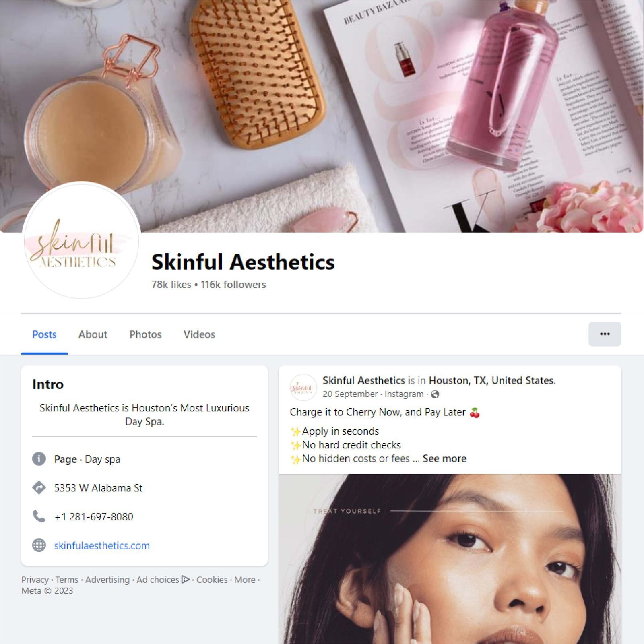This screenshot has width=644, height=644.
Task: Click the globe website icon in Intro
Action: pos(39,545)
